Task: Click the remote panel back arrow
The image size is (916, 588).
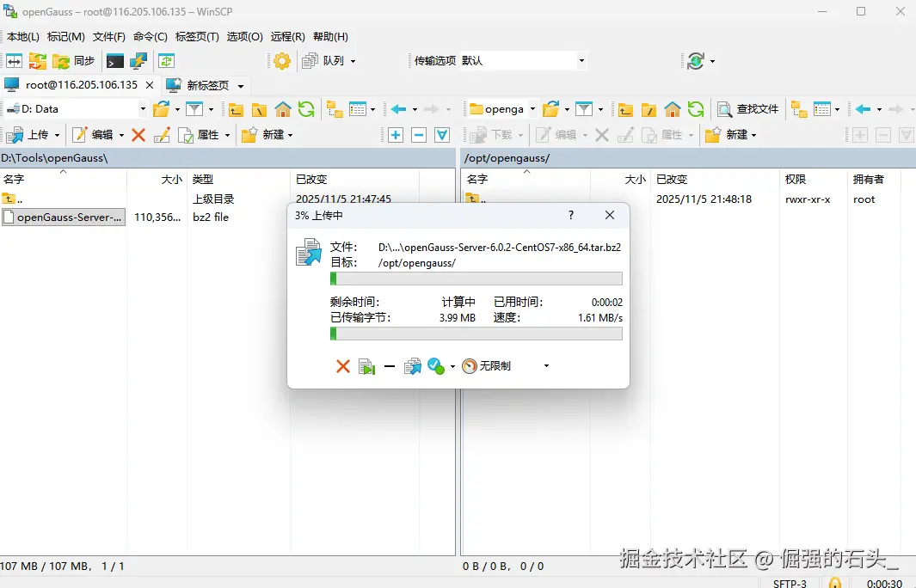Action: click(x=863, y=109)
